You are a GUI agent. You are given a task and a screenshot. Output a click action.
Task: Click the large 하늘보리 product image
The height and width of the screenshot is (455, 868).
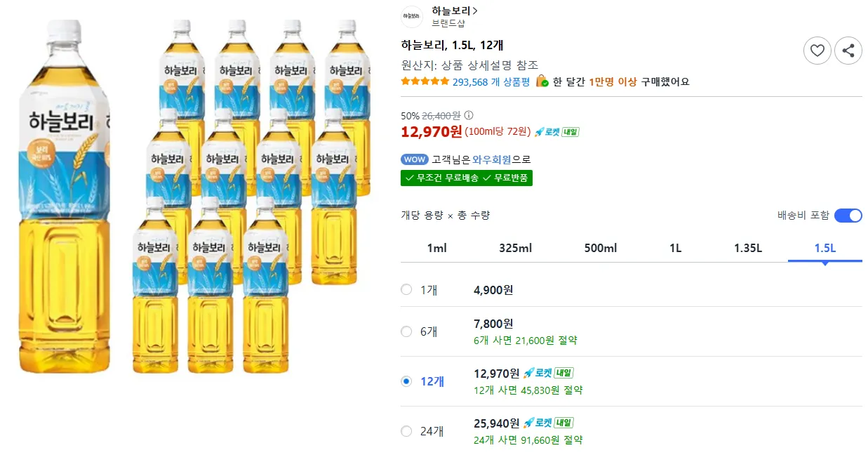click(63, 197)
